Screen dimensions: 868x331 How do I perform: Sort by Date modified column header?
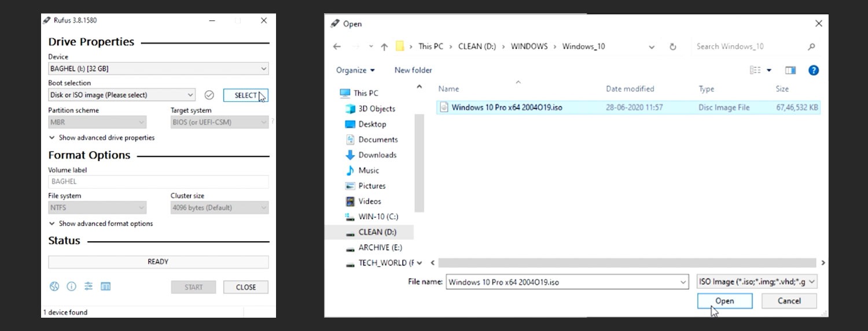[x=630, y=89]
